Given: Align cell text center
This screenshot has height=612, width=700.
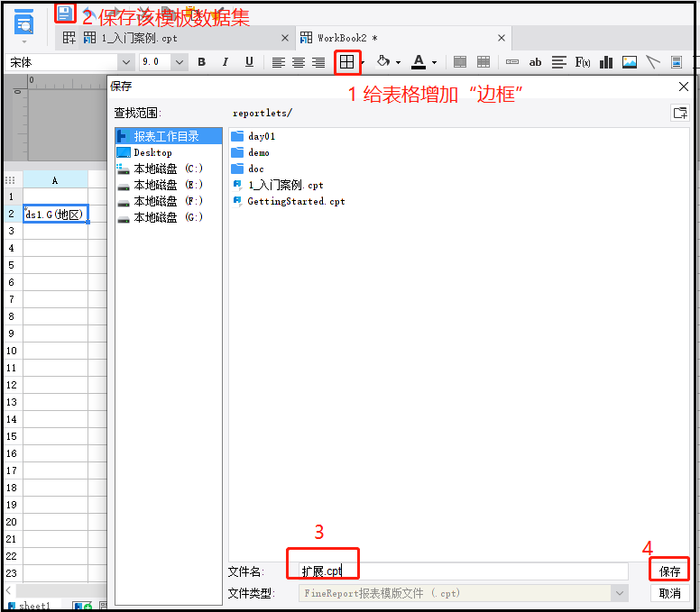Looking at the screenshot, I should click(x=299, y=62).
